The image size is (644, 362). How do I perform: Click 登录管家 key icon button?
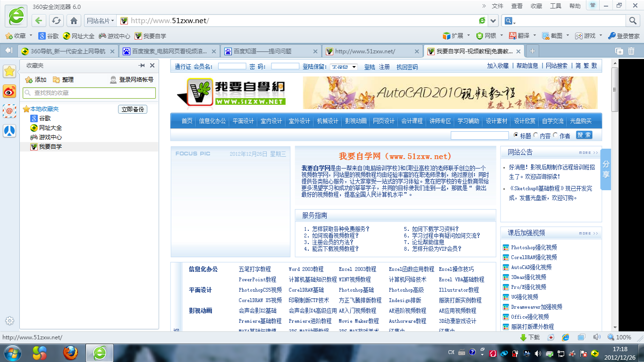tap(623, 35)
